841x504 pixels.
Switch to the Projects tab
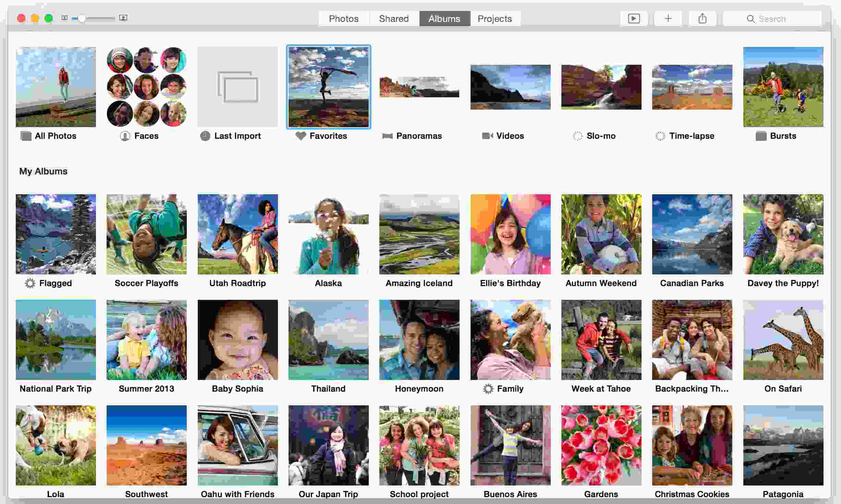pos(494,18)
